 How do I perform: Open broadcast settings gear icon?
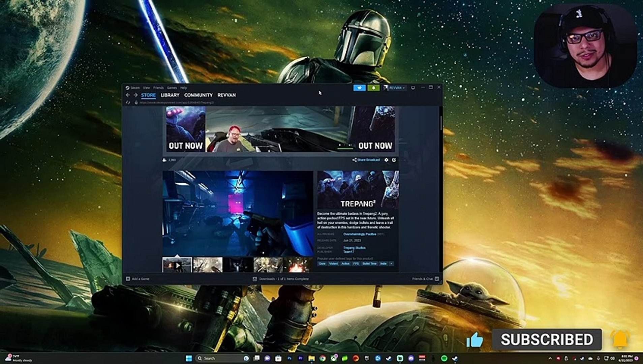tap(386, 160)
